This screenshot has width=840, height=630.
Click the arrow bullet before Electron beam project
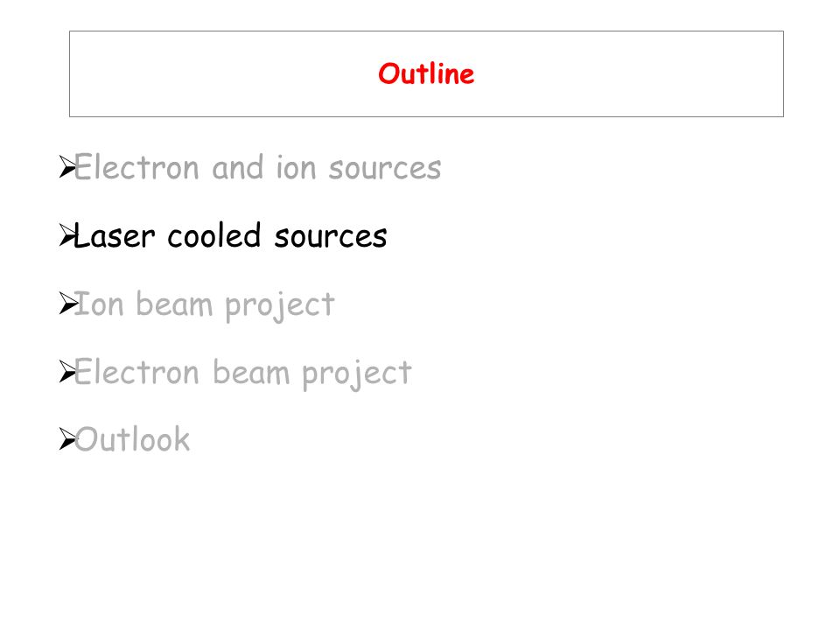click(67, 372)
